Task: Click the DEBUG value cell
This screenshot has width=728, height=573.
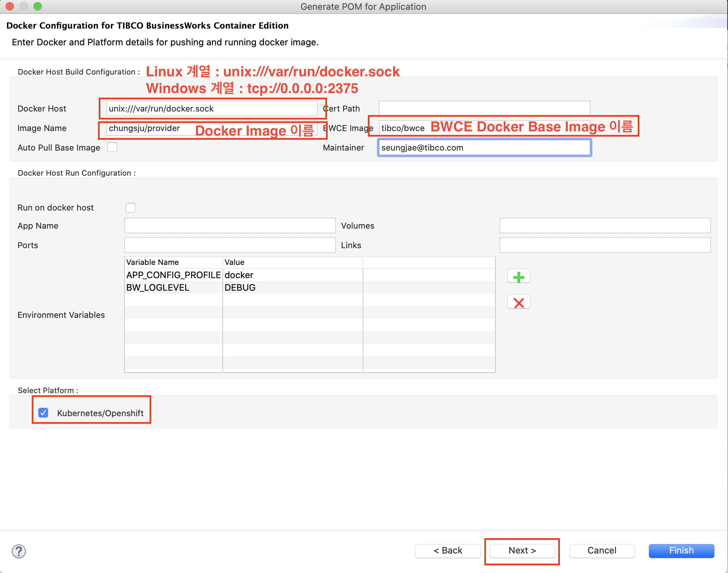Action: click(x=293, y=288)
